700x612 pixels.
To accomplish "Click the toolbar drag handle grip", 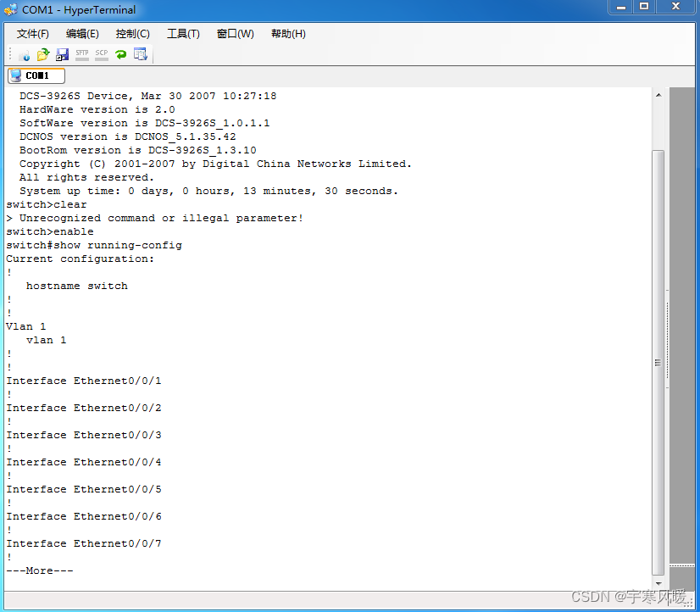I will pyautogui.click(x=10, y=54).
